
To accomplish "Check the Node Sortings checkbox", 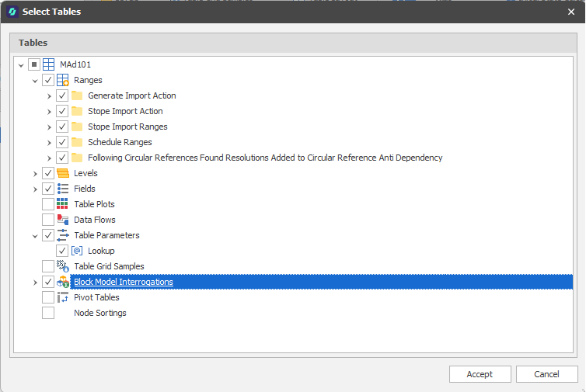I will point(48,313).
